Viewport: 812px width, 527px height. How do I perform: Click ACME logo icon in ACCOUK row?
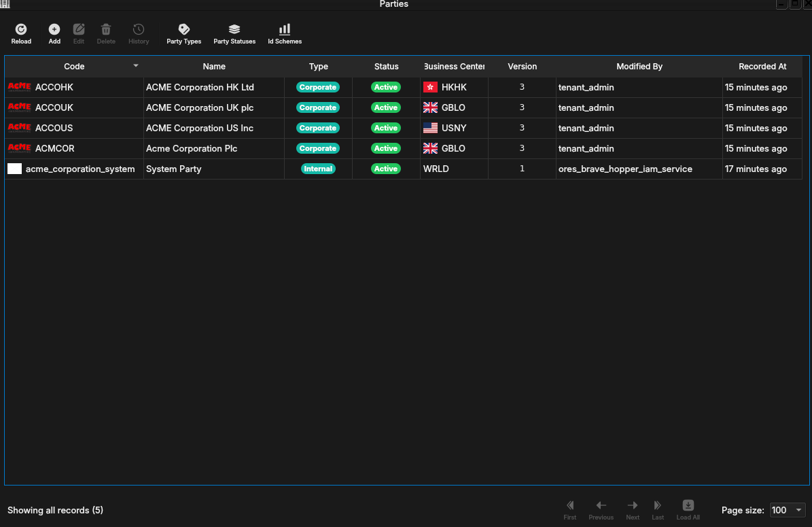pos(20,107)
